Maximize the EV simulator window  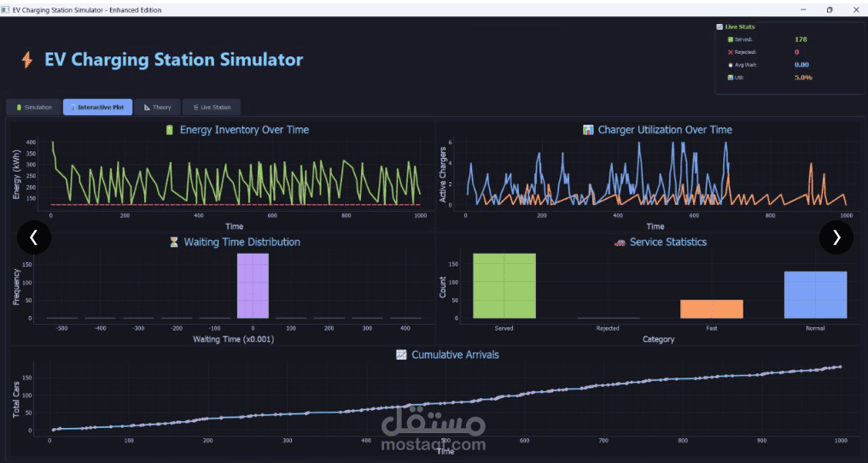[x=830, y=10]
